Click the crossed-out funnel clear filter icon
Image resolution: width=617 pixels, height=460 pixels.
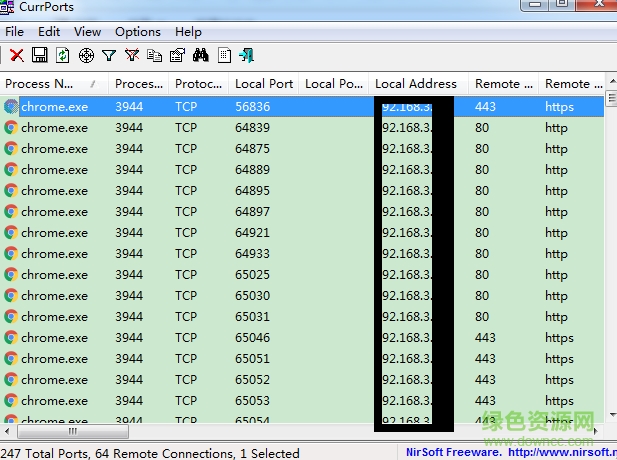[132, 55]
